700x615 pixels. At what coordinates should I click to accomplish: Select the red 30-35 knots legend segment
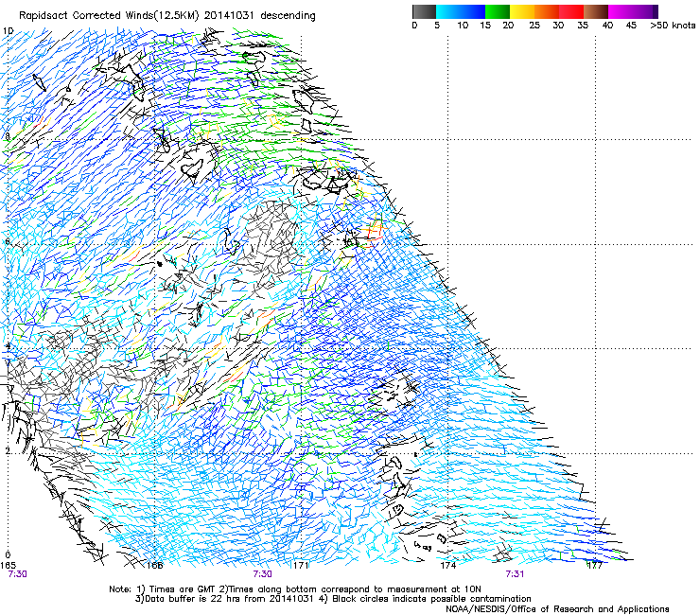571,11
